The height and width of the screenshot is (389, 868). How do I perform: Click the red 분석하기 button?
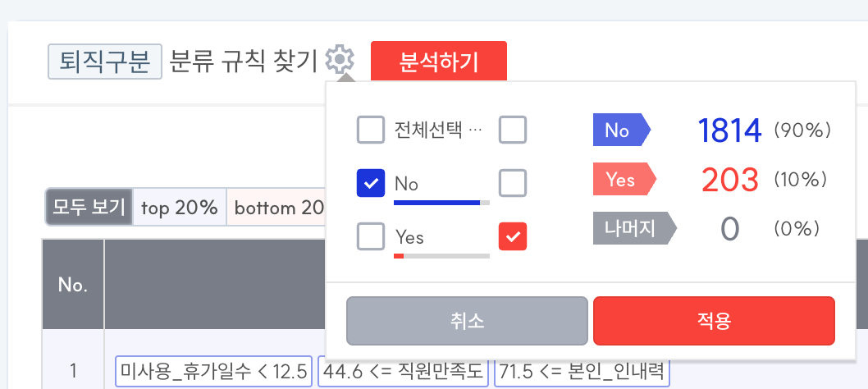(438, 62)
